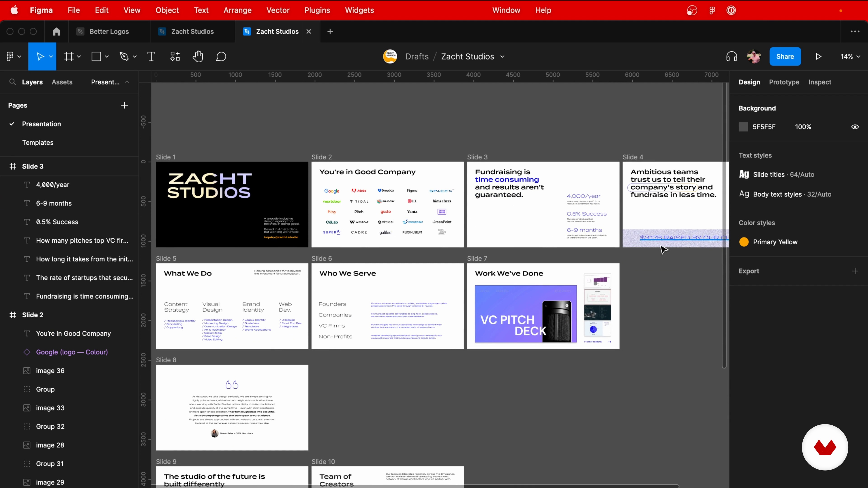Screen dimensions: 868x488
Task: Open the Drafts breadcrumb link
Action: point(417,56)
